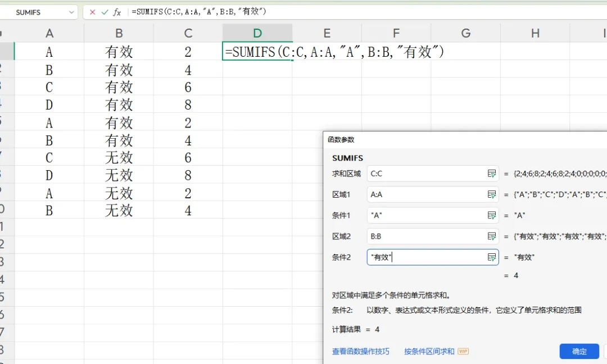Open the insert function fx icon

(117, 12)
